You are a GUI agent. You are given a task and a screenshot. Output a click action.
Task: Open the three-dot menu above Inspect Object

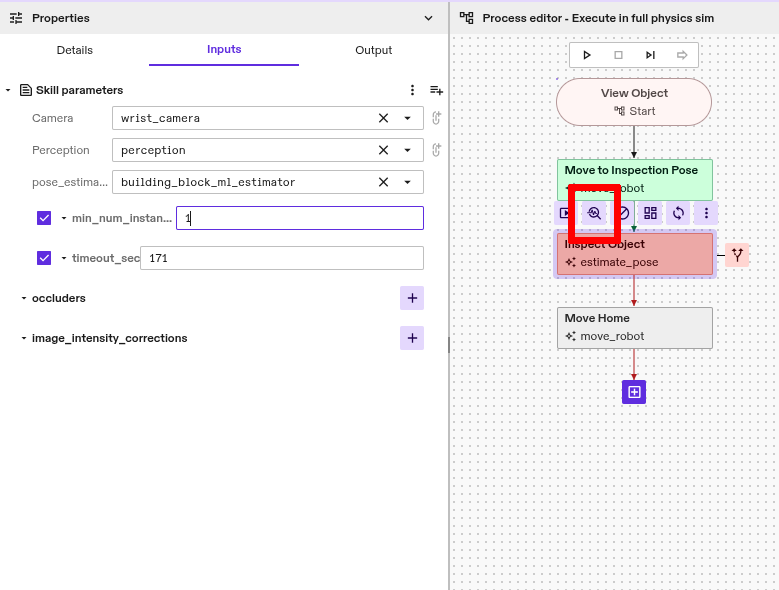tap(707, 213)
